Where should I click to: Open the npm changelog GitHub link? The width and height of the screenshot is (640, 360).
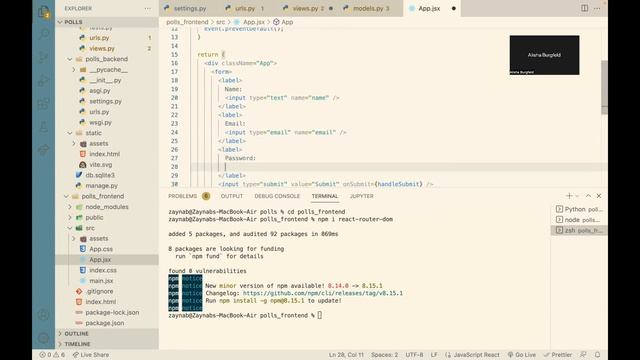323,293
